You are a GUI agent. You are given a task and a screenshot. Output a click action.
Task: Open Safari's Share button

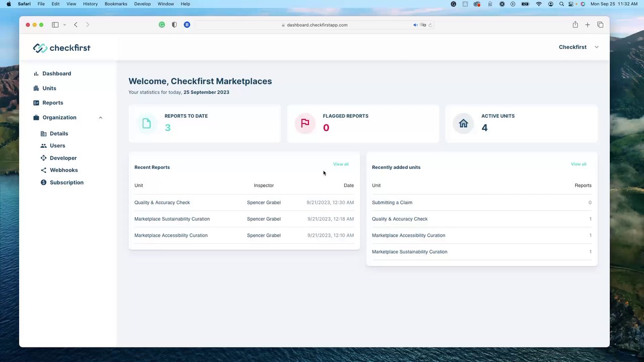pyautogui.click(x=575, y=25)
